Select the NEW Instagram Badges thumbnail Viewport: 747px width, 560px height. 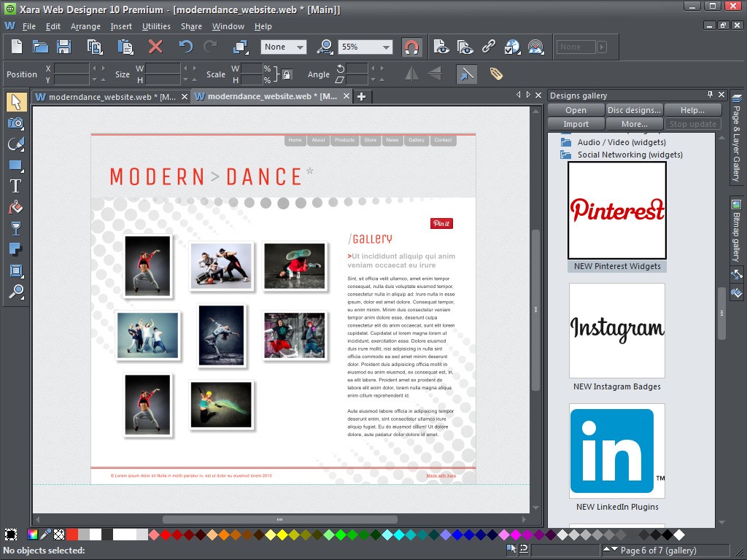point(617,330)
